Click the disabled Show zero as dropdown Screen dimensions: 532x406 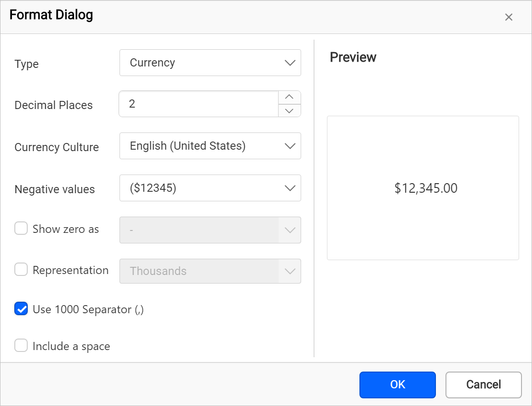(x=210, y=230)
